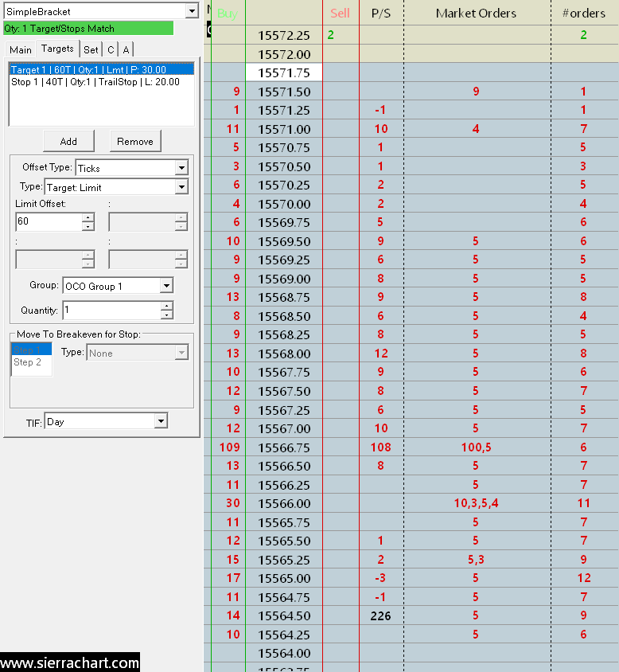Click Market Orders value 9 at 15571.50
619x672 pixels.
(477, 92)
